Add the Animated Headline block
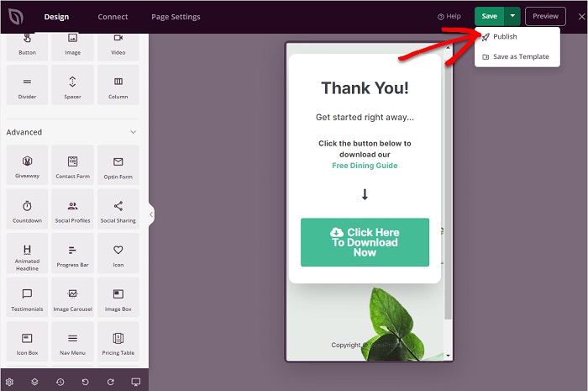The width and height of the screenshot is (588, 391). (27, 253)
